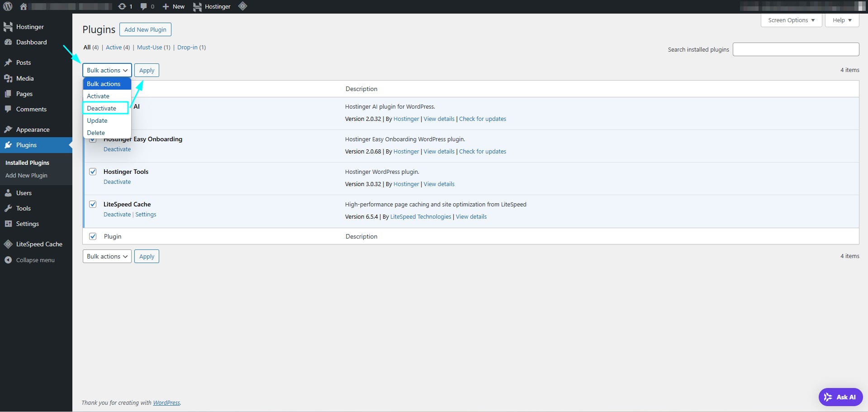
Task: Collapse the admin sidebar menu
Action: 35,260
